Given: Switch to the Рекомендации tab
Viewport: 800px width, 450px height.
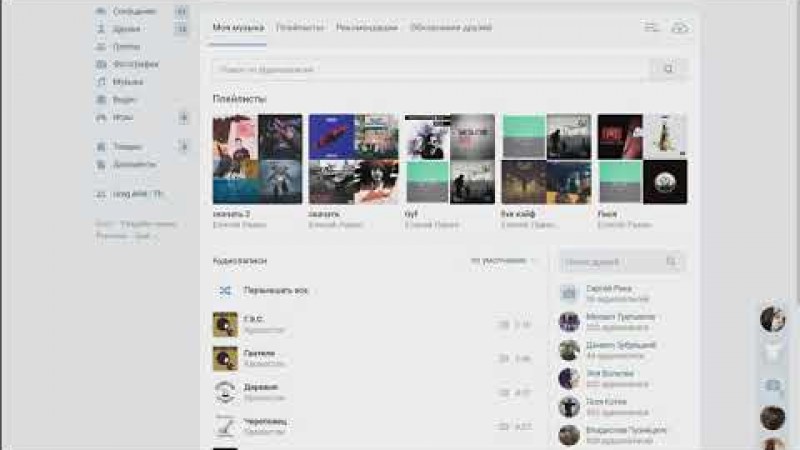Looking at the screenshot, I should click(x=366, y=28).
